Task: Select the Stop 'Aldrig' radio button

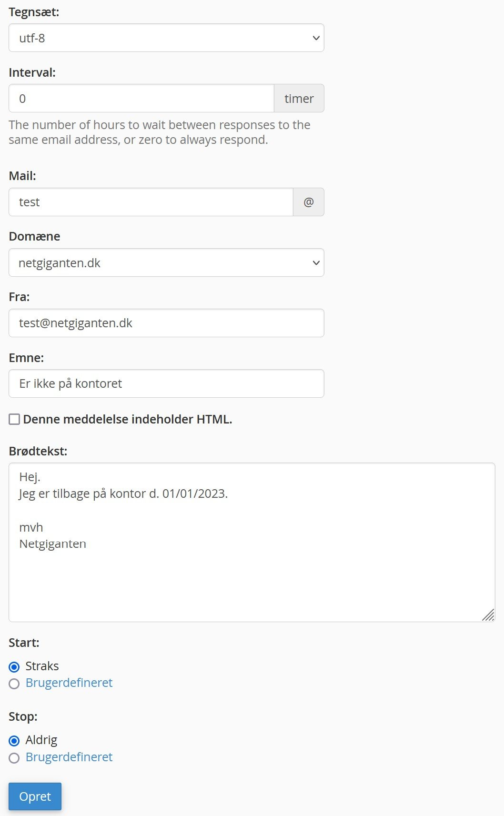Action: click(x=14, y=741)
